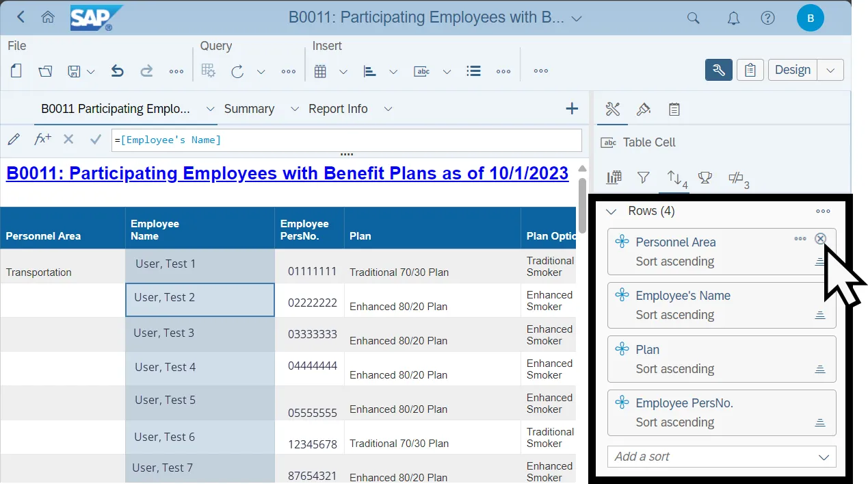Select the Filter funnel icon
Screen dimensions: 868x484
coord(643,178)
